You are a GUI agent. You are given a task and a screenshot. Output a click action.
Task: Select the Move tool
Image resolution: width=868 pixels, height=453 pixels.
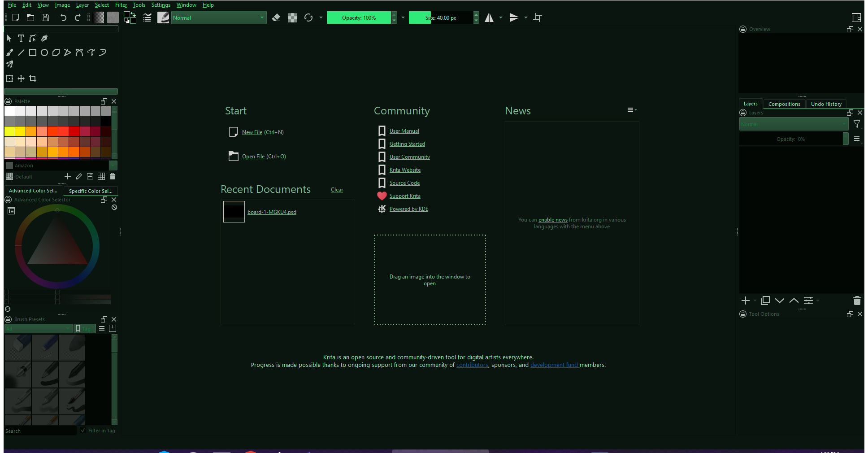(x=21, y=78)
